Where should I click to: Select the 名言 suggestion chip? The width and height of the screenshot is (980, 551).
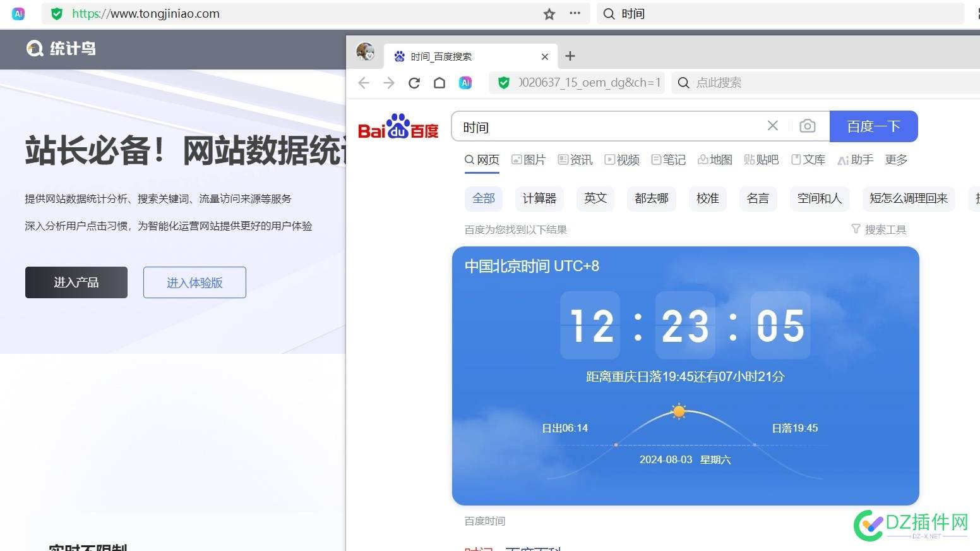point(758,198)
